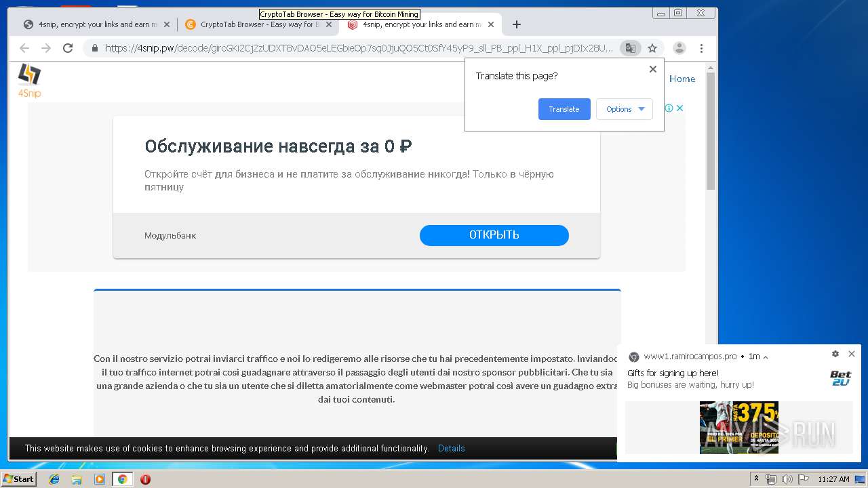Click the taskbar clock 11:27 AM
The image size is (868, 488).
click(x=833, y=479)
